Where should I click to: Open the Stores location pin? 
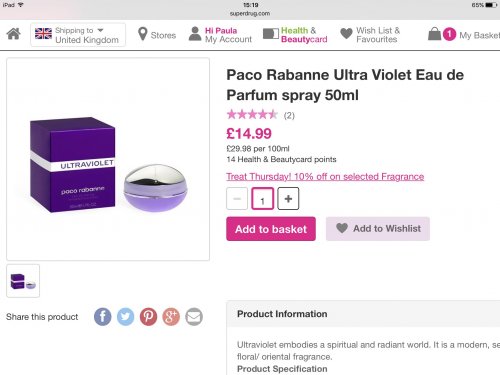coord(142,34)
